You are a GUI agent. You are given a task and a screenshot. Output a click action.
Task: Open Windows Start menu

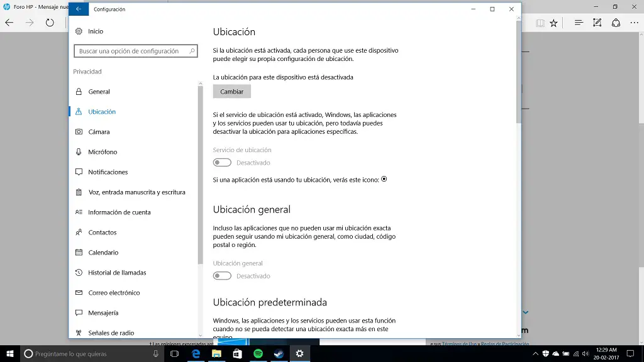10,353
